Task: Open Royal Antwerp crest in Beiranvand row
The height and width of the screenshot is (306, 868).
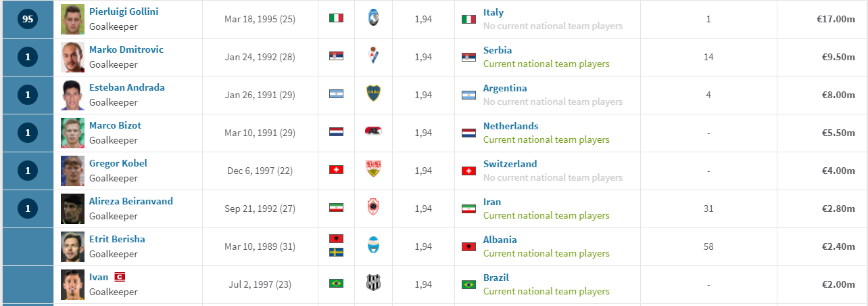Action: (x=374, y=208)
